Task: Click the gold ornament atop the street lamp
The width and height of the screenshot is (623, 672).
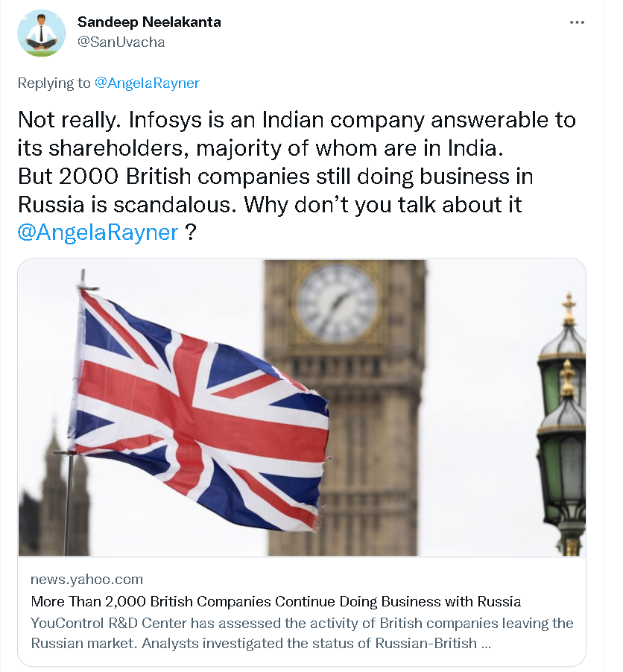Action: click(x=569, y=307)
